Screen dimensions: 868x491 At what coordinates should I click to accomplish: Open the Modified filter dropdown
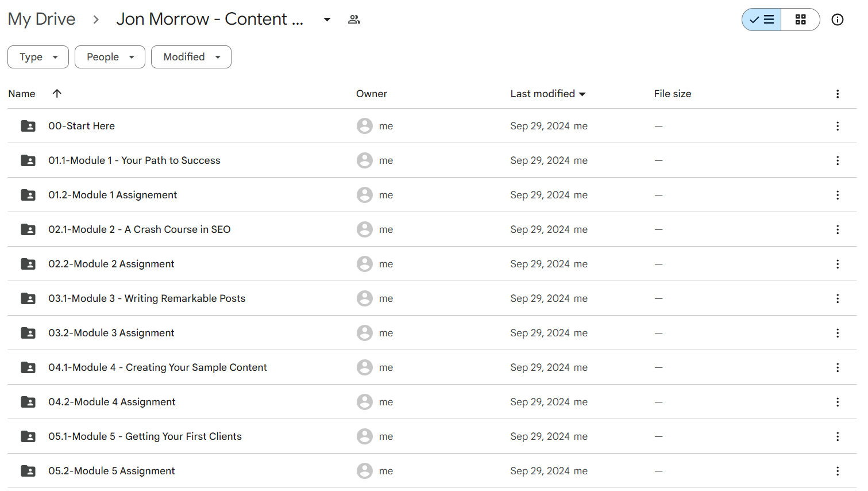(191, 57)
